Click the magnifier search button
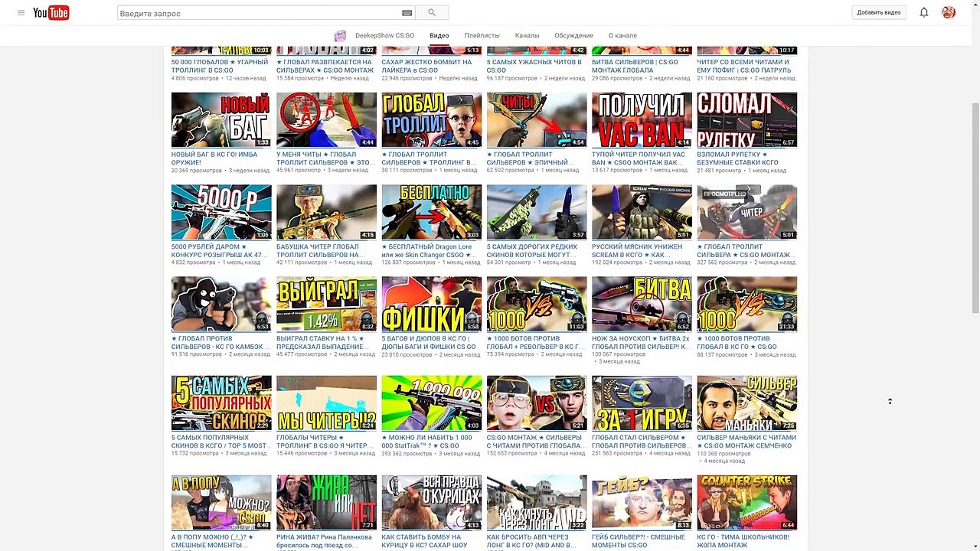 point(432,13)
